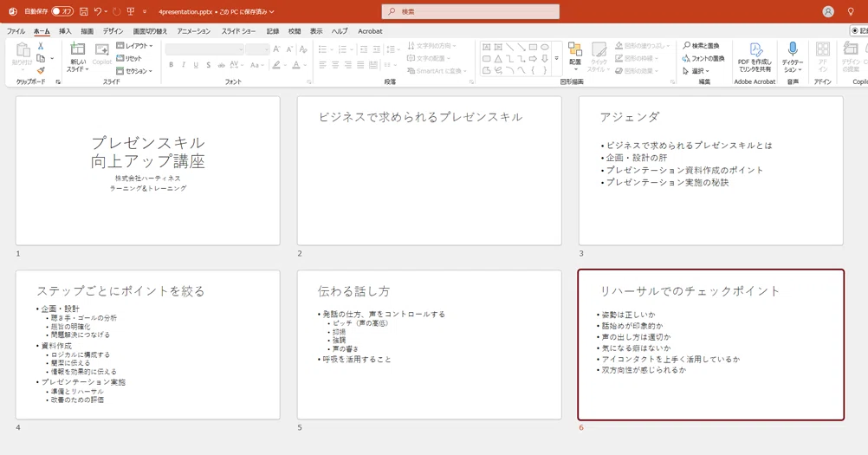Viewport: 868px width, 455px height.
Task: Open the レイアウト dropdown
Action: [x=134, y=46]
